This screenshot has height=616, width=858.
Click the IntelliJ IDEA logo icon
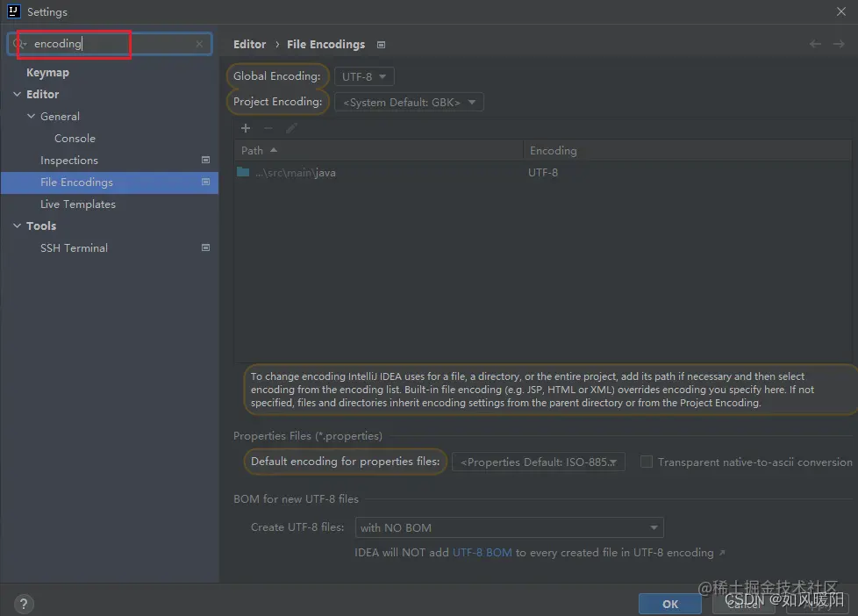click(14, 11)
